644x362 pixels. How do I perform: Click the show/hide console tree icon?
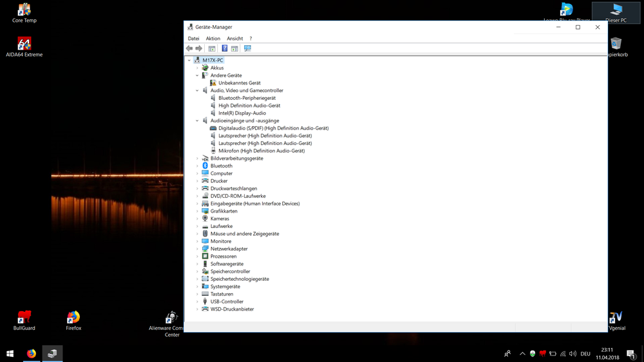coord(211,48)
